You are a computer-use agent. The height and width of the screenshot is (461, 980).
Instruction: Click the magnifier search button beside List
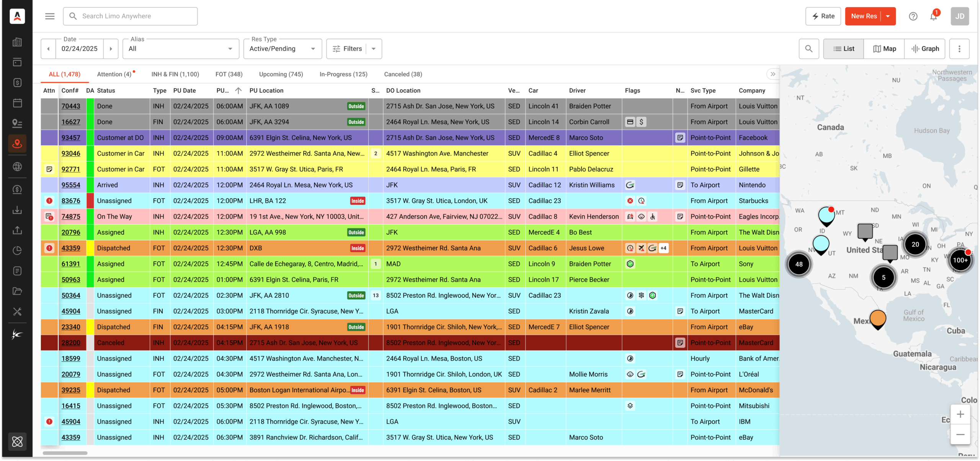[x=808, y=49]
